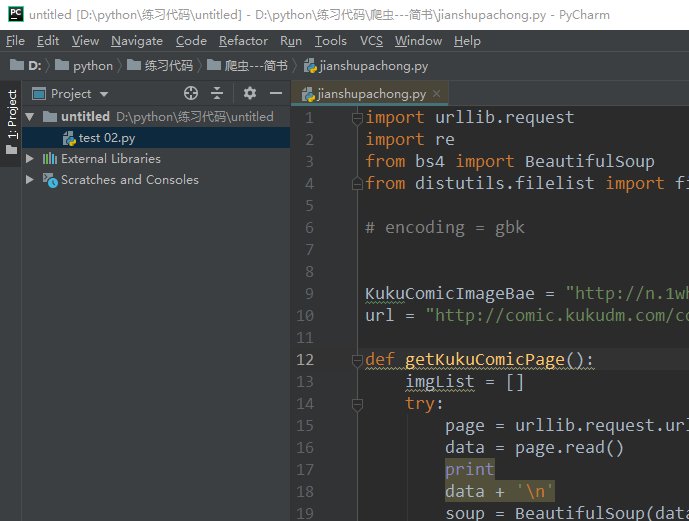Click the Python file icon of test 02.py
The width and height of the screenshot is (689, 521).
[x=69, y=138]
